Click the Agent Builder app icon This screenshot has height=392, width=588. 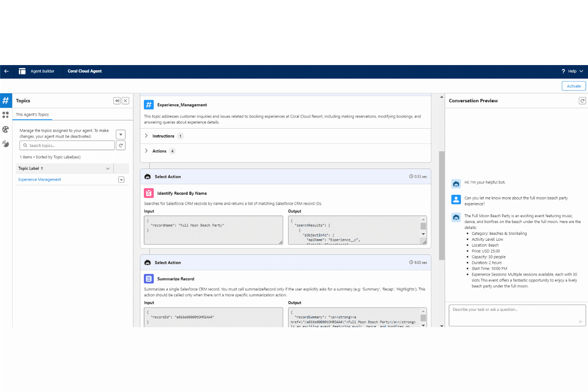(22, 71)
